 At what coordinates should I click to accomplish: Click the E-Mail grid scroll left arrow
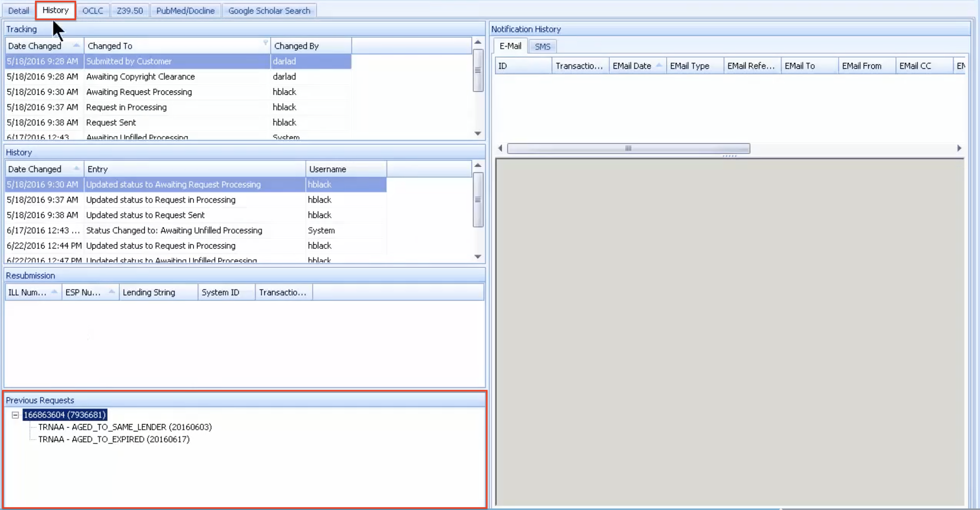(500, 148)
